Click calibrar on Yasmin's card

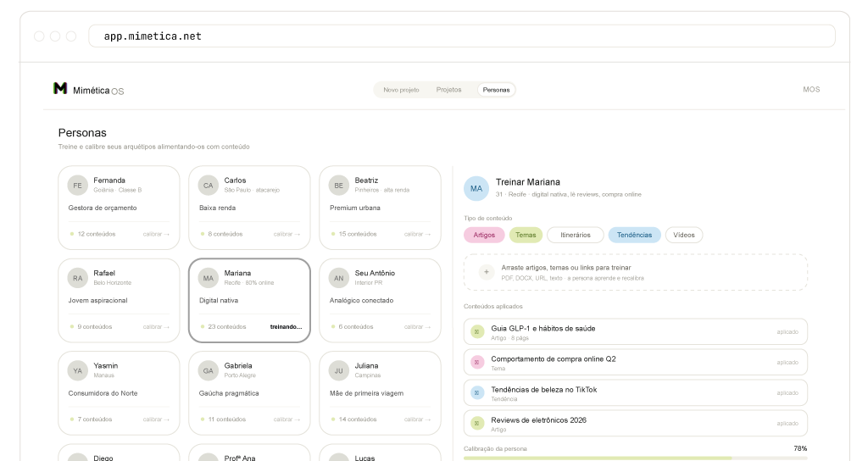[156, 419]
